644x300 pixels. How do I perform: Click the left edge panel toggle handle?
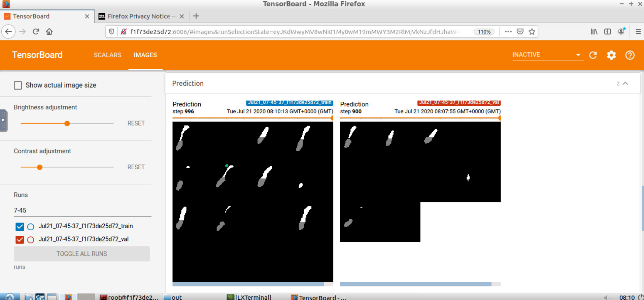tap(3, 120)
